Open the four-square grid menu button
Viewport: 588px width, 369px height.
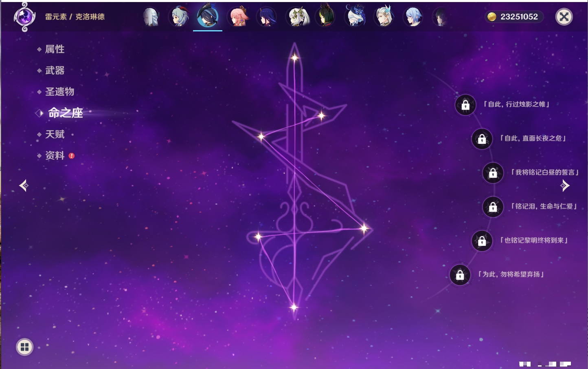coord(24,347)
